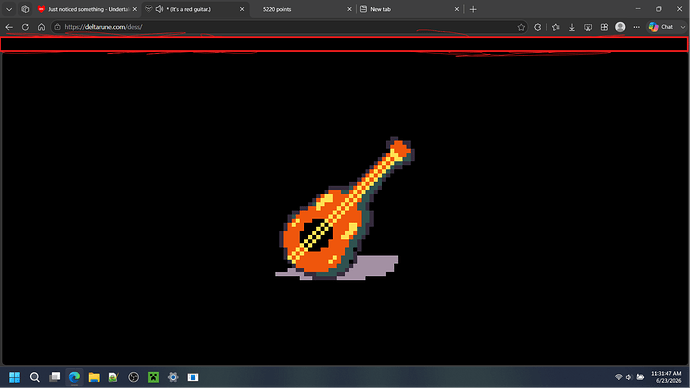Open the browser apps grid icon

[604, 27]
